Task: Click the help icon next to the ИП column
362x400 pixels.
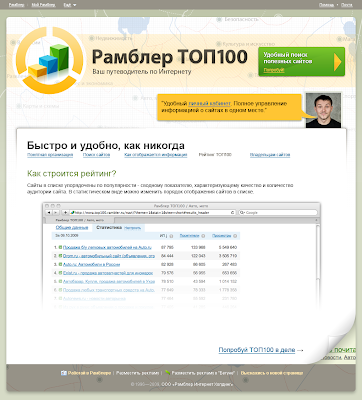Action: click(x=171, y=236)
